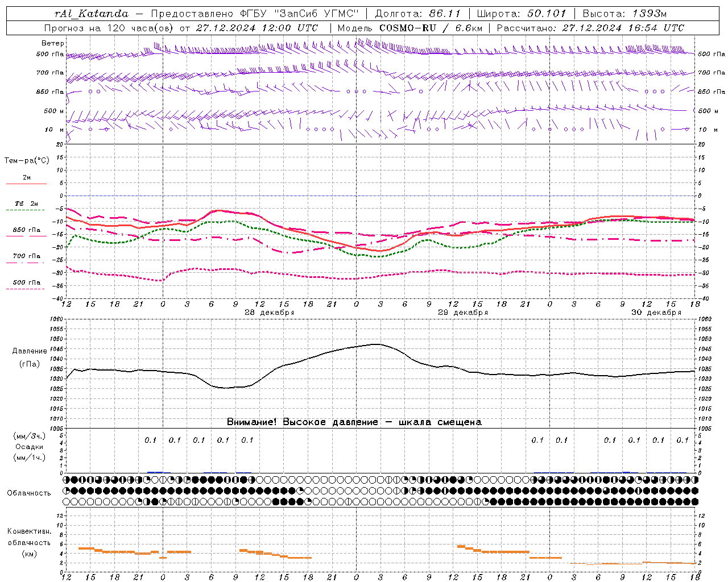Screen dimensions: 728x582
Task: Click the station name rAl_Katanda
Action: 92,14
